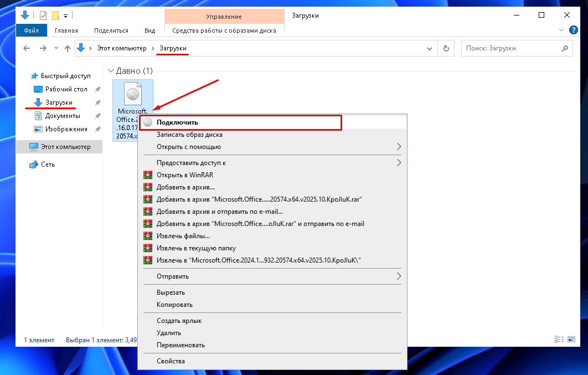Image resolution: width=588 pixels, height=375 pixels.
Task: Select Рабочий стол in navigation pane
Action: coord(60,89)
